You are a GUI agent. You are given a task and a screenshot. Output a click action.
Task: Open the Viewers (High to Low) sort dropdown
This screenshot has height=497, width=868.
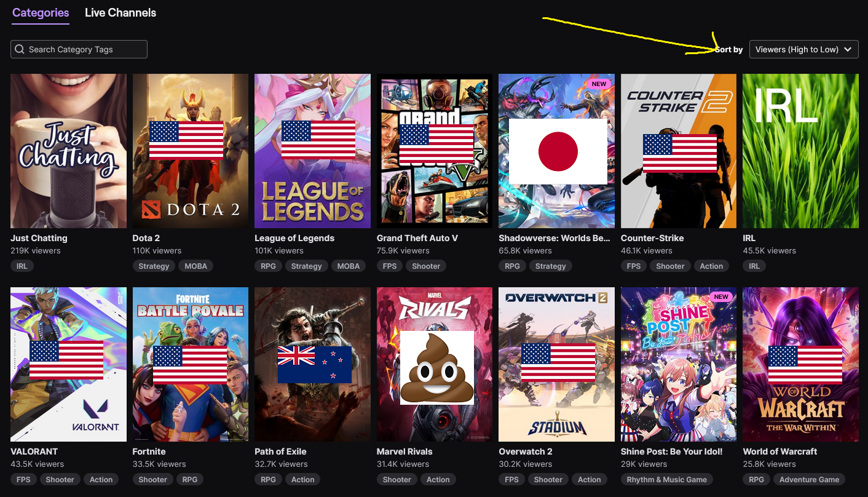(x=803, y=49)
